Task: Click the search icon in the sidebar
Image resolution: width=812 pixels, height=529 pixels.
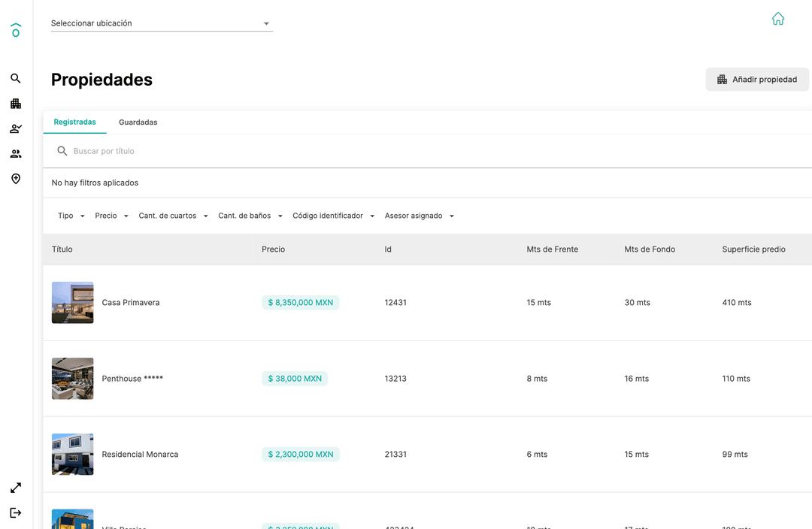Action: coord(16,79)
